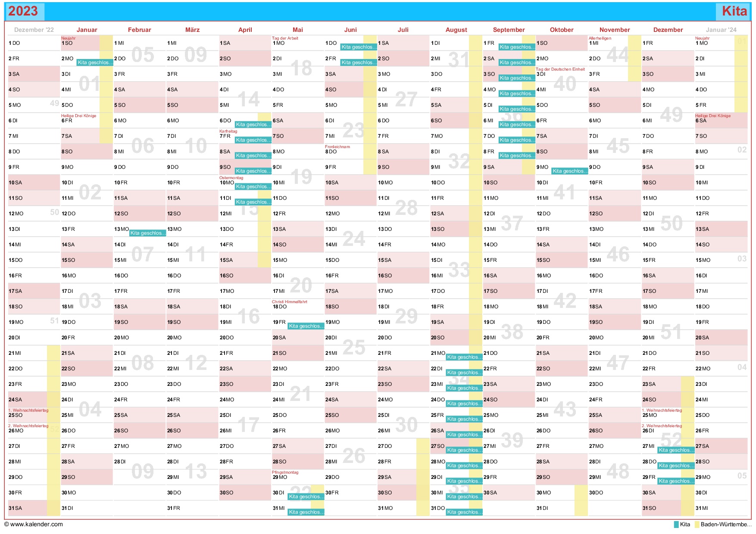Click the Fronleichnam label in Juni
Screen dimensions: 756x534
tap(337, 147)
